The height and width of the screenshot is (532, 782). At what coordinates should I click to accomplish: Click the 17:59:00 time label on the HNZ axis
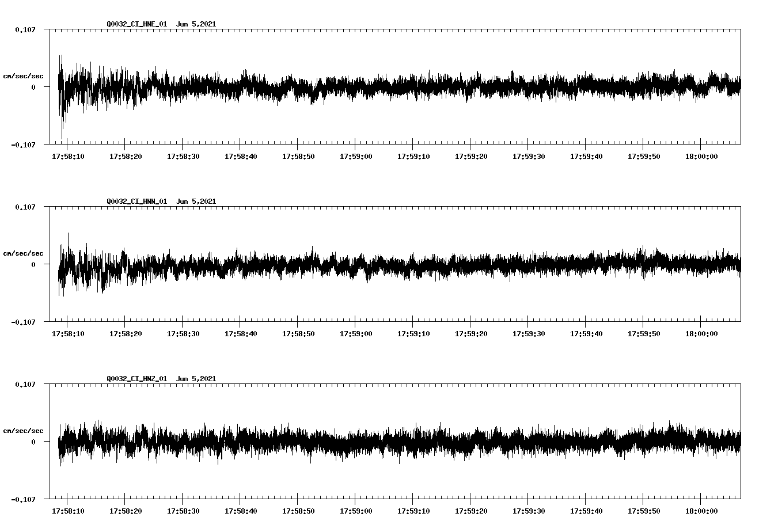[x=356, y=511]
